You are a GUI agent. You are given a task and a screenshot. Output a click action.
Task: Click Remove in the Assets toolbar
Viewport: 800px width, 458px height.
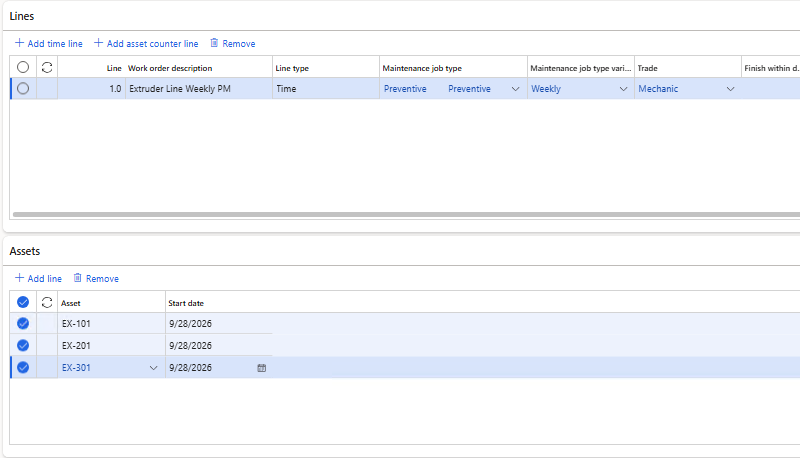(96, 278)
